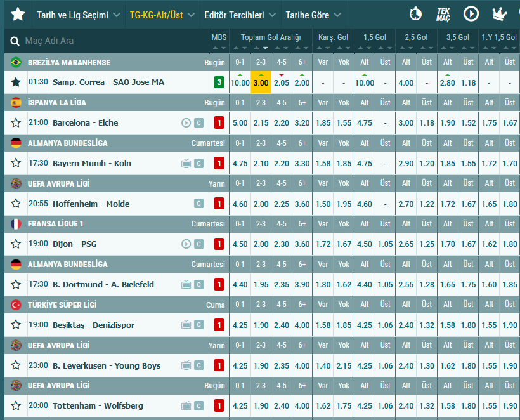Click the C badge for Beşiktaş - Denizlispor
Screen dimensions: 520x420
pyautogui.click(x=198, y=325)
